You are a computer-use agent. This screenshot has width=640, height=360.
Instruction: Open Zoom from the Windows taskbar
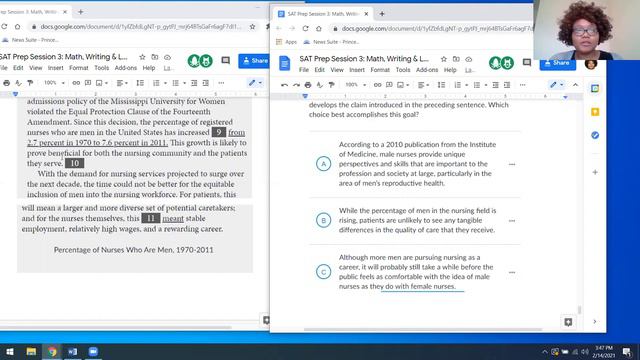(x=93, y=351)
